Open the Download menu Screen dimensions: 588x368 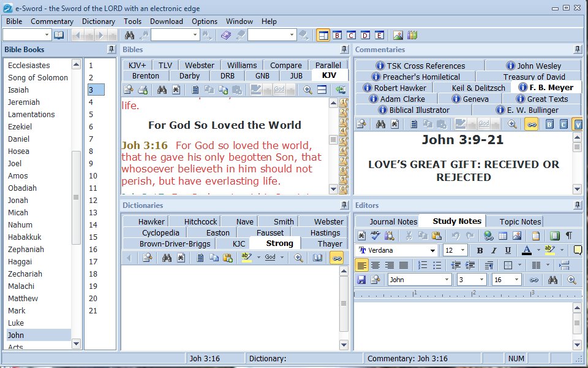click(x=167, y=21)
